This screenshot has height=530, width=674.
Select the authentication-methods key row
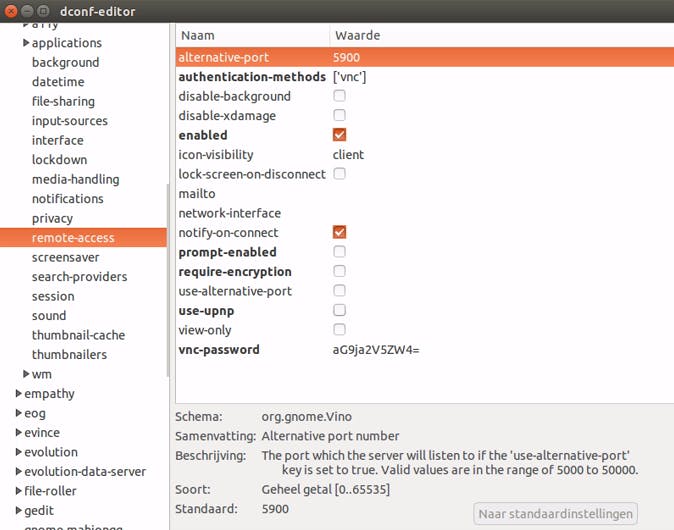coord(252,77)
